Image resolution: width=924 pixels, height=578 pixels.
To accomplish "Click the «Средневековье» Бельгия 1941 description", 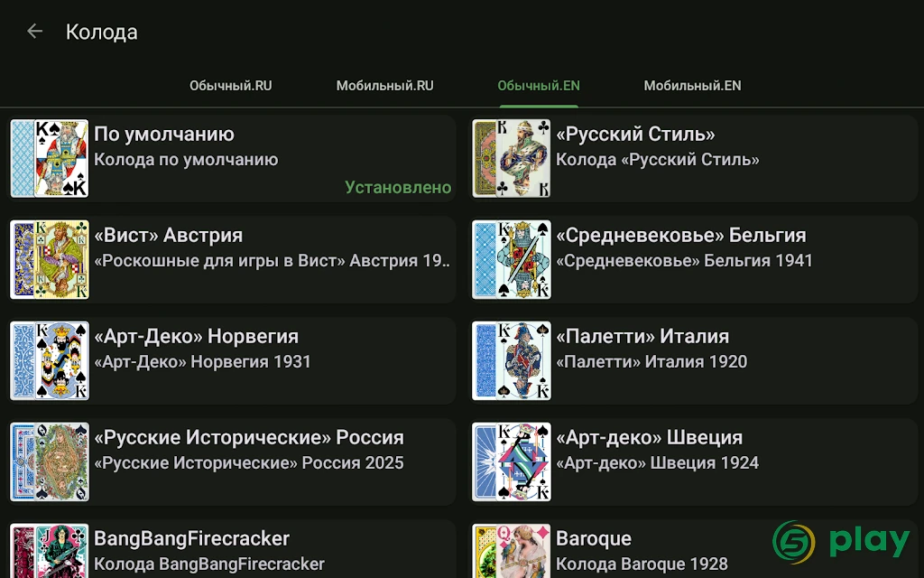I will pyautogui.click(x=684, y=261).
